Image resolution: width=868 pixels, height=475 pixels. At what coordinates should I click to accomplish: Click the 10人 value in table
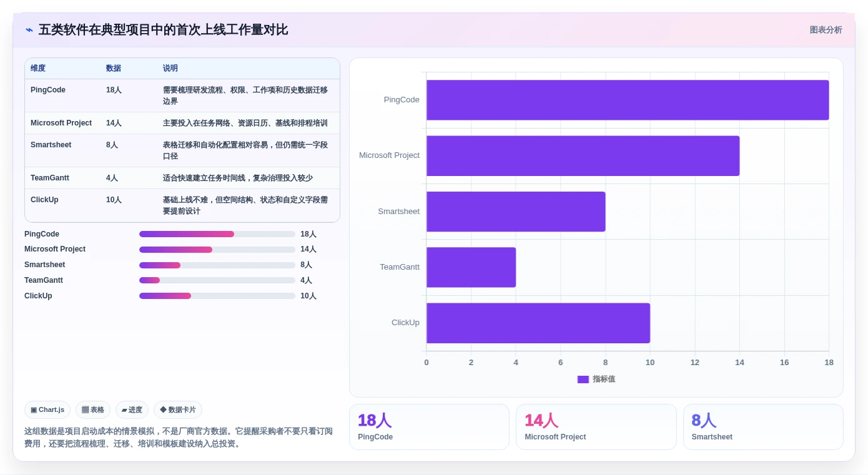coord(114,200)
